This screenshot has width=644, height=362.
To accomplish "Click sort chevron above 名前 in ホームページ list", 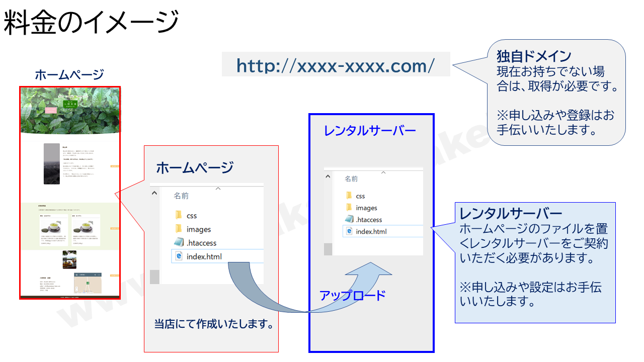I will point(218,189).
